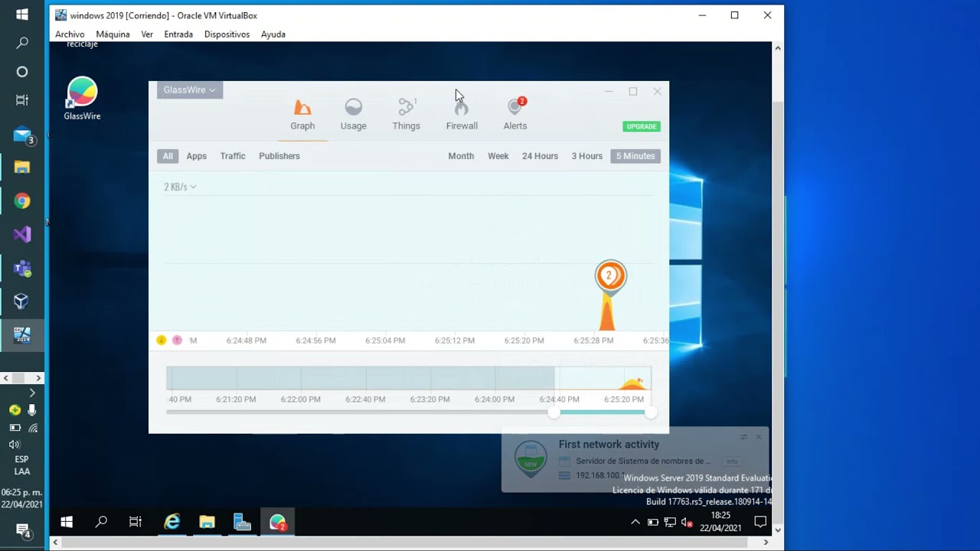Click host ESP LAA language indicator
Screen dimensions: 980x551
(22, 465)
